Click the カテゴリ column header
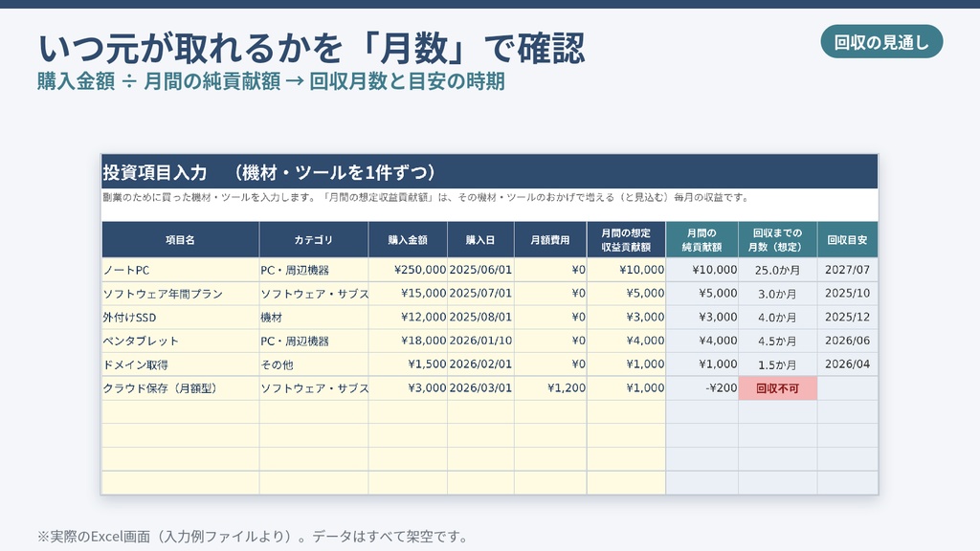Viewport: 980px width, 551px height. point(314,240)
